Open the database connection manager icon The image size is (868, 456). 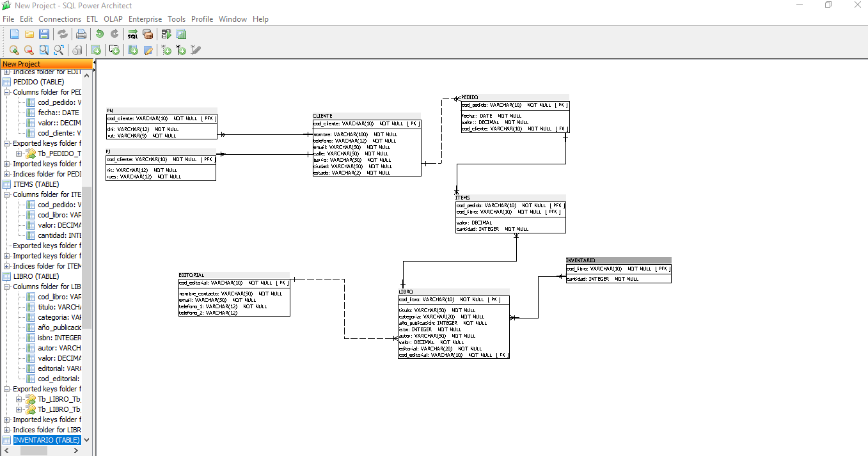click(x=148, y=35)
